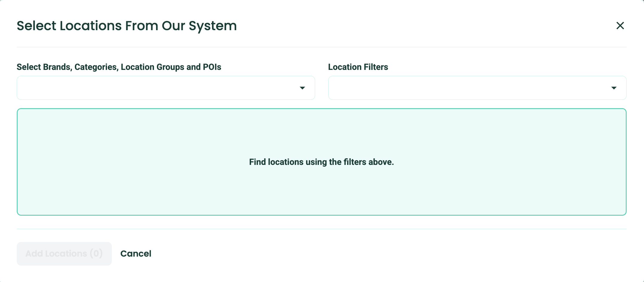
Task: Expand Location Filters using its triangle
Action: [614, 88]
